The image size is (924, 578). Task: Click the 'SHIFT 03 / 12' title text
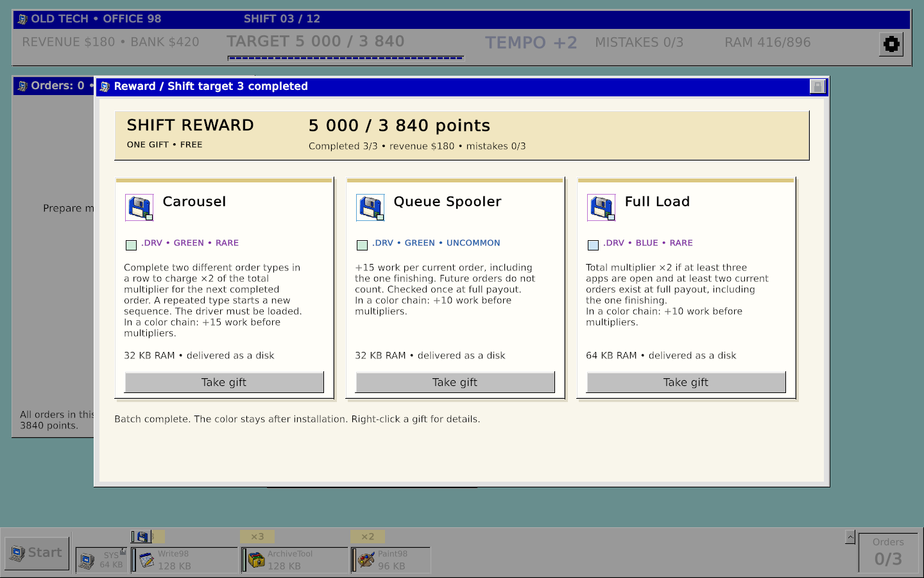point(282,19)
